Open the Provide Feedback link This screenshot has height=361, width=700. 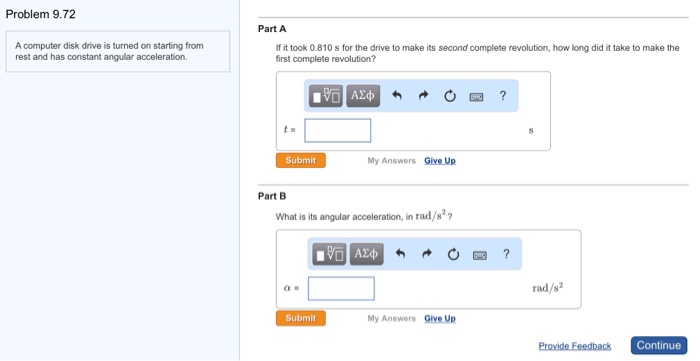575,346
